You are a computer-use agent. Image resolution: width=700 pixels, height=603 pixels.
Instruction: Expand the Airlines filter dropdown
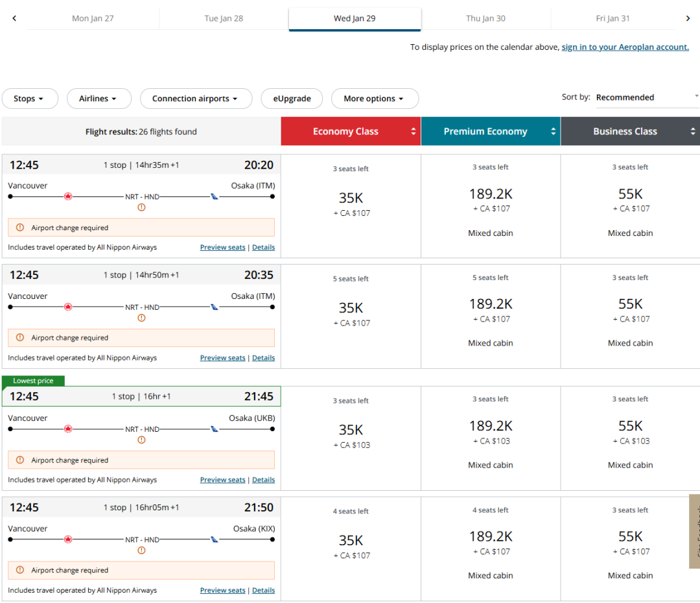click(99, 99)
